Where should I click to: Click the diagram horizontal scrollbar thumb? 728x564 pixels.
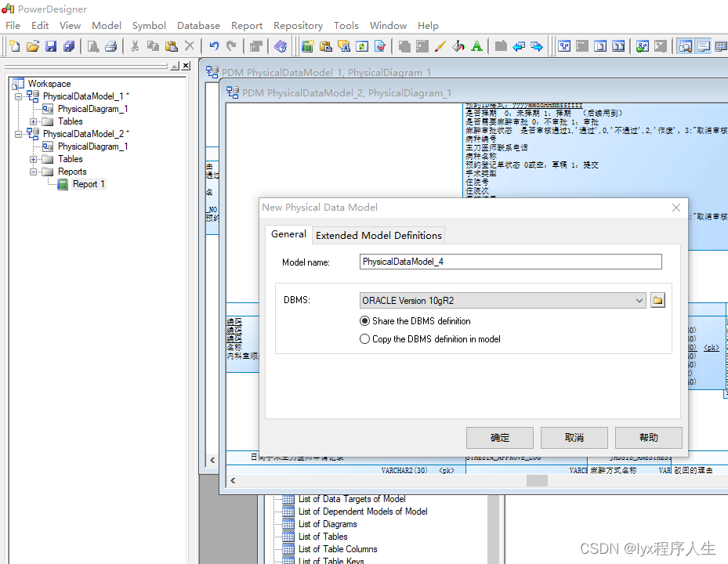[537, 480]
